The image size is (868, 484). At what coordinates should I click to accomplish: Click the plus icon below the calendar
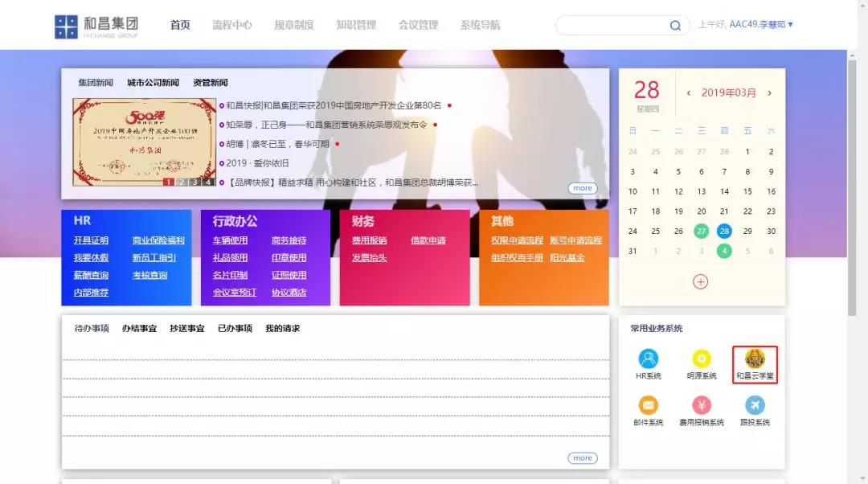[701, 281]
